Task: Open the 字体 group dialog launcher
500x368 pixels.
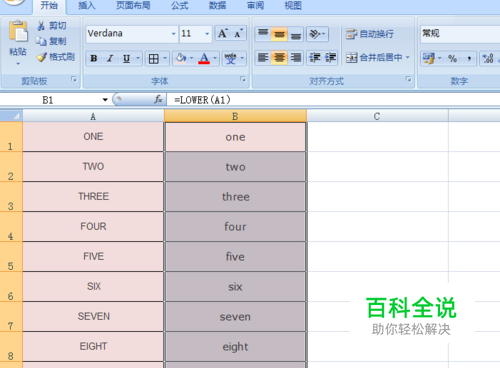Action: tap(243, 79)
